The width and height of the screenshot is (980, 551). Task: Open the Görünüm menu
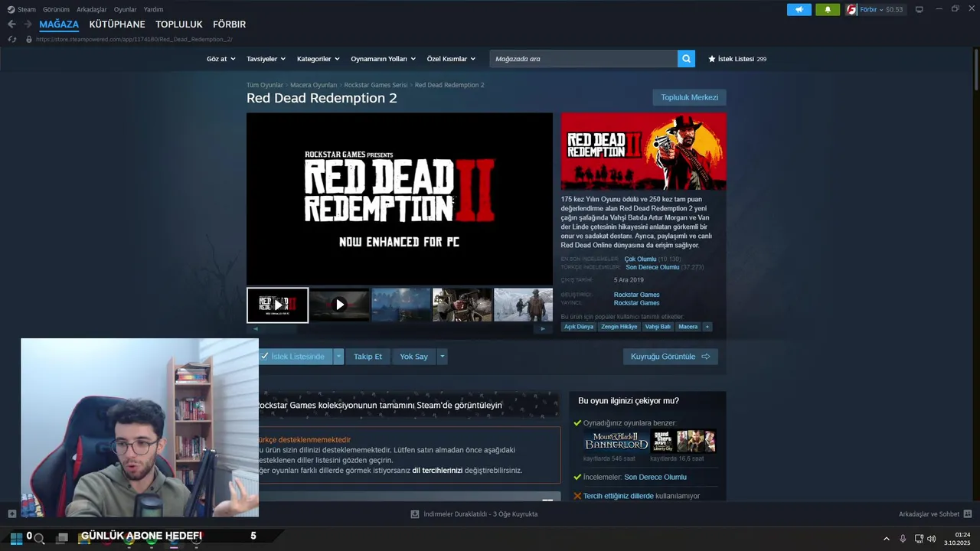(56, 9)
